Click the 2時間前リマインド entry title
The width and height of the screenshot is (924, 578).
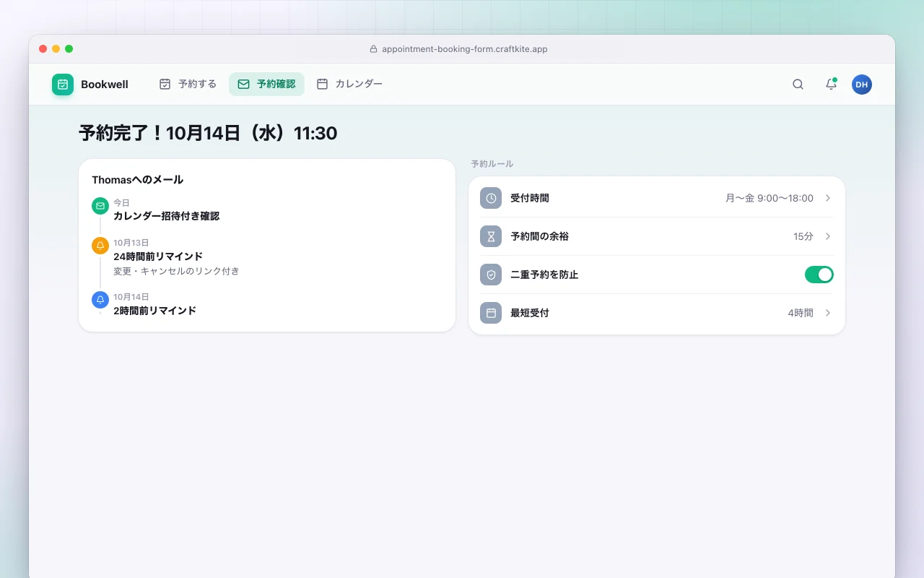point(154,311)
